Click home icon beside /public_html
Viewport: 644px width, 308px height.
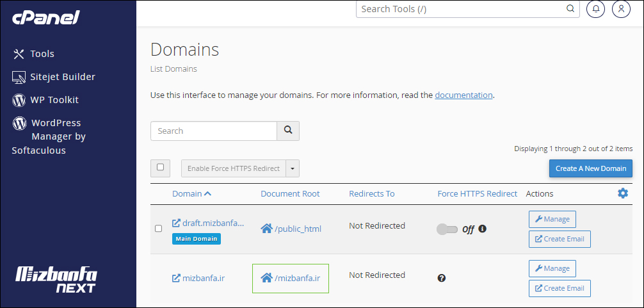[267, 229]
